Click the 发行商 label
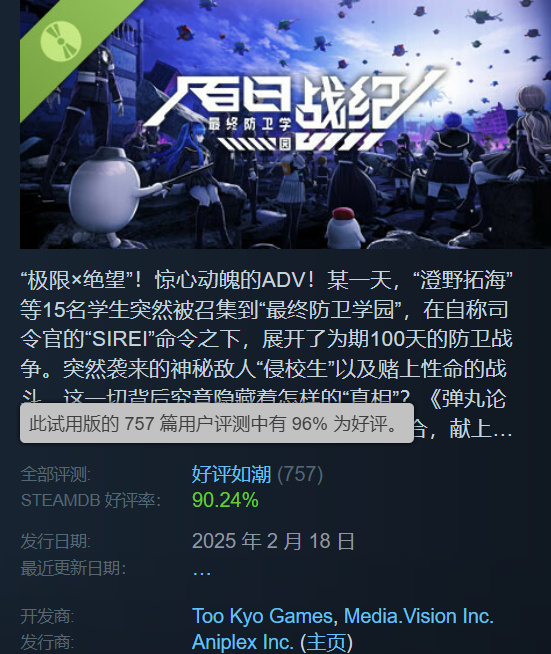 47,642
